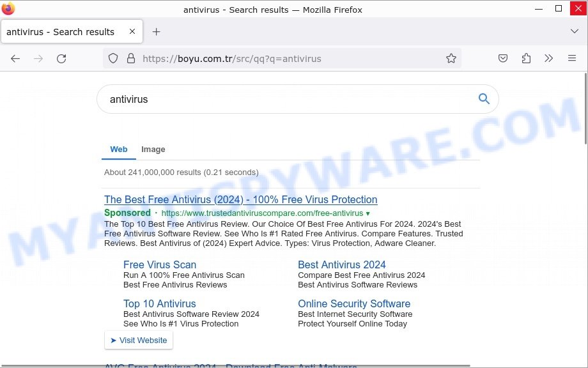Click Protect Yourself Online Today text
The height and width of the screenshot is (368, 588).
click(x=353, y=324)
